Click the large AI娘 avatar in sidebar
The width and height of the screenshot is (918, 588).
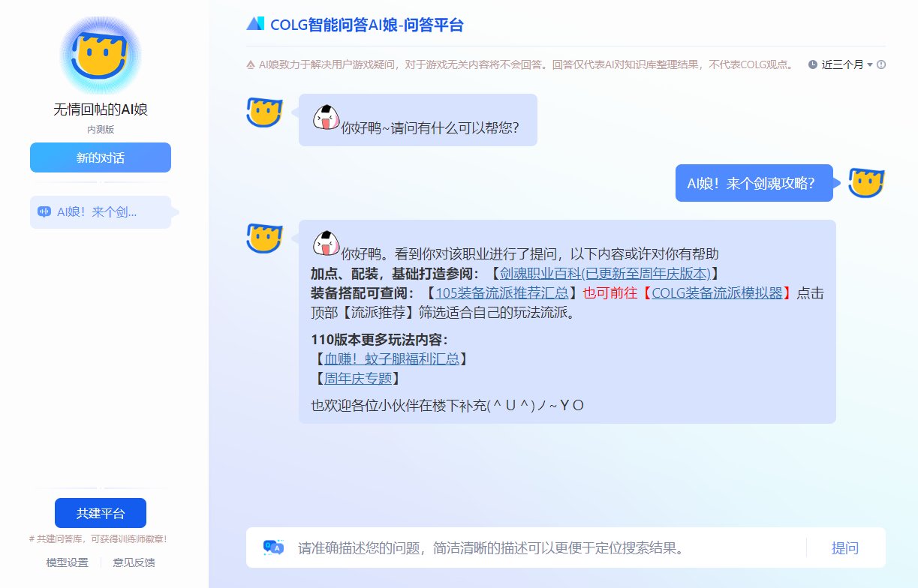tap(101, 55)
